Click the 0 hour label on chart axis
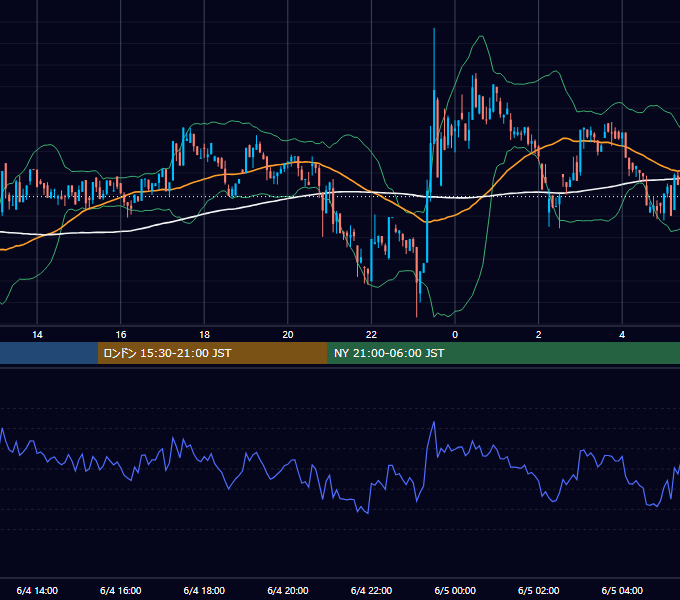Screen dimensions: 680x600 coord(455,335)
